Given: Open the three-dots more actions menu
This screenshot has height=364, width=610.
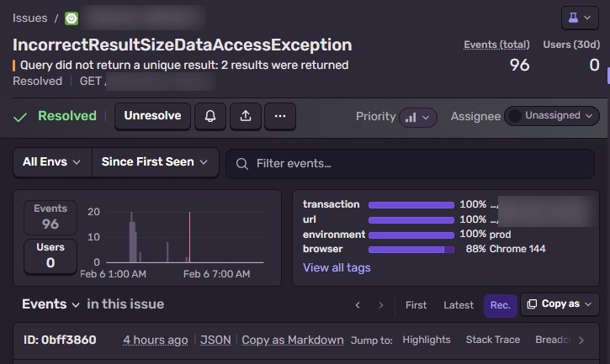Looking at the screenshot, I should pos(280,117).
